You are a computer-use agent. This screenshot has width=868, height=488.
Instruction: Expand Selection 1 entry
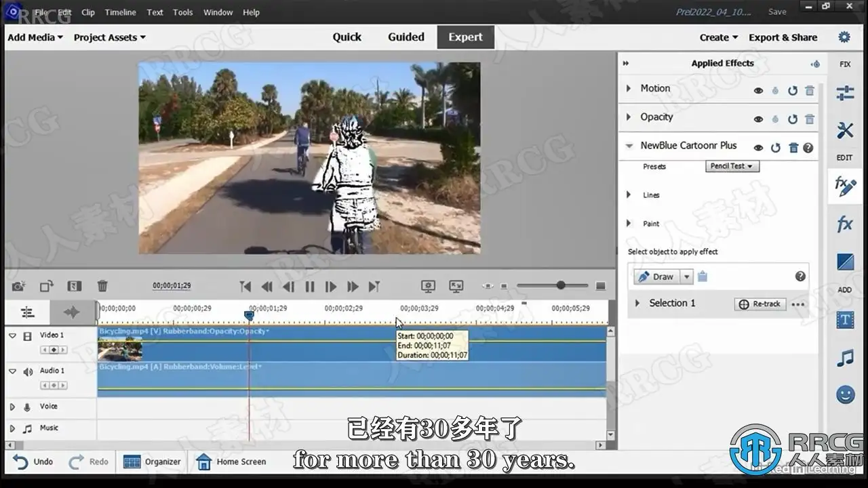(637, 303)
